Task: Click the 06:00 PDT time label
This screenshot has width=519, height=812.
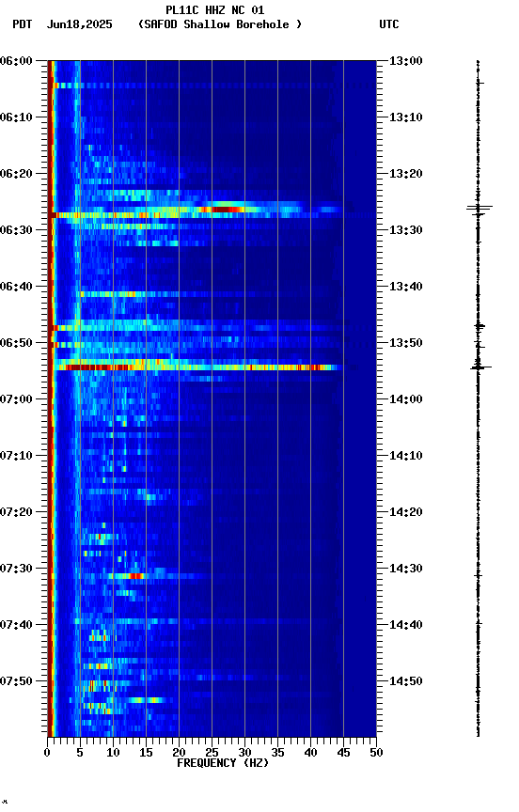Action: (x=16, y=61)
